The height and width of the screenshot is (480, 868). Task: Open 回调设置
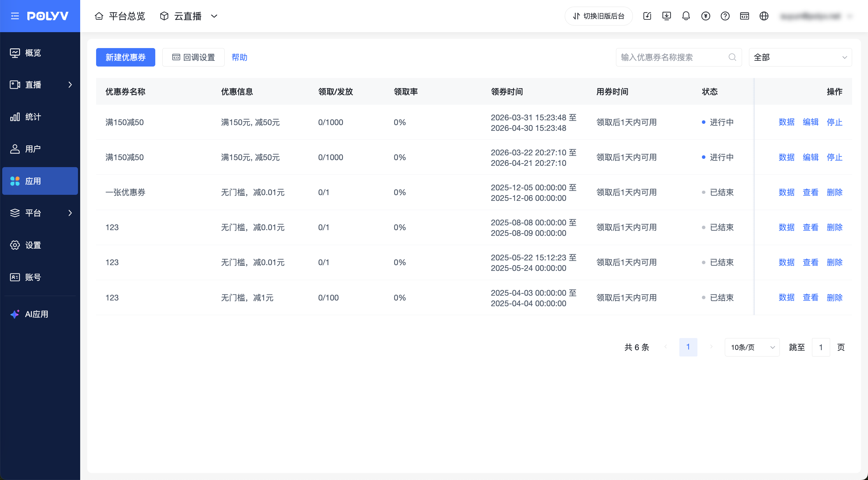(193, 57)
